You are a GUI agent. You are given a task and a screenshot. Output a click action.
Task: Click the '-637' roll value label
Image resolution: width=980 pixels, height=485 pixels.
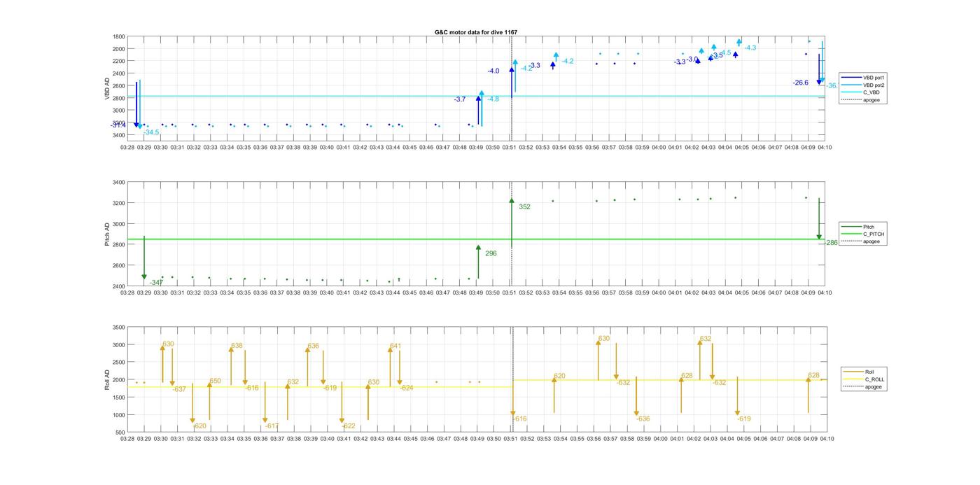179,389
